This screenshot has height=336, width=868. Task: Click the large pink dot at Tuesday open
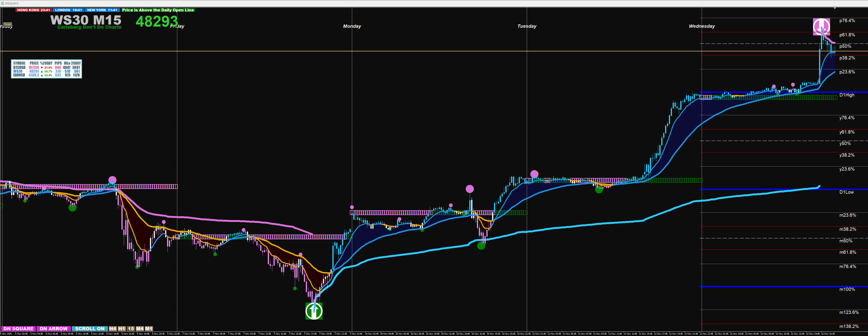point(534,174)
